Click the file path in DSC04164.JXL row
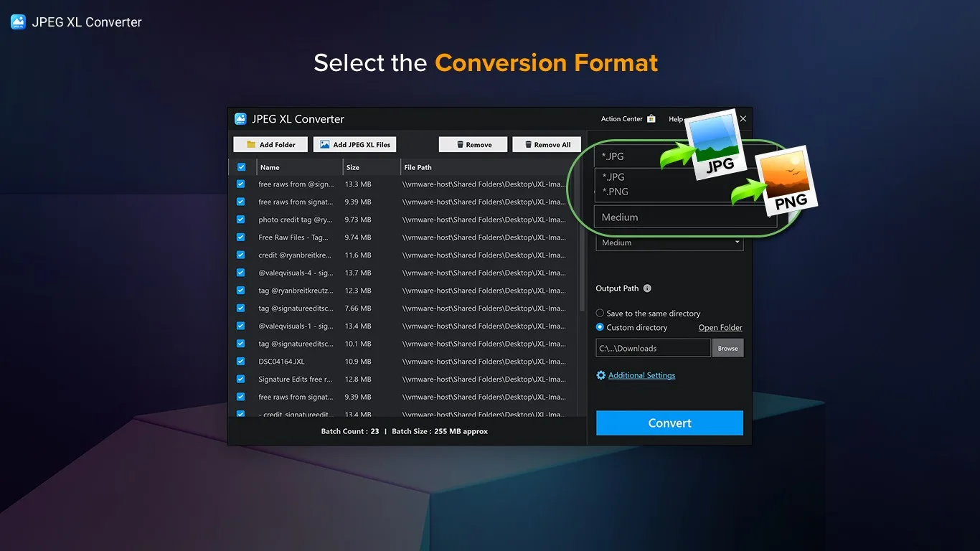The width and height of the screenshot is (980, 551). [x=484, y=362]
